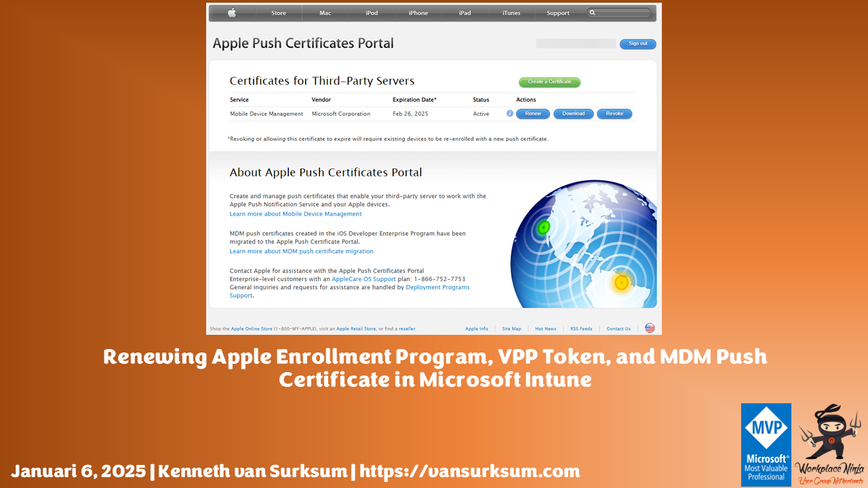Click the Contact Us footer link

tap(618, 328)
